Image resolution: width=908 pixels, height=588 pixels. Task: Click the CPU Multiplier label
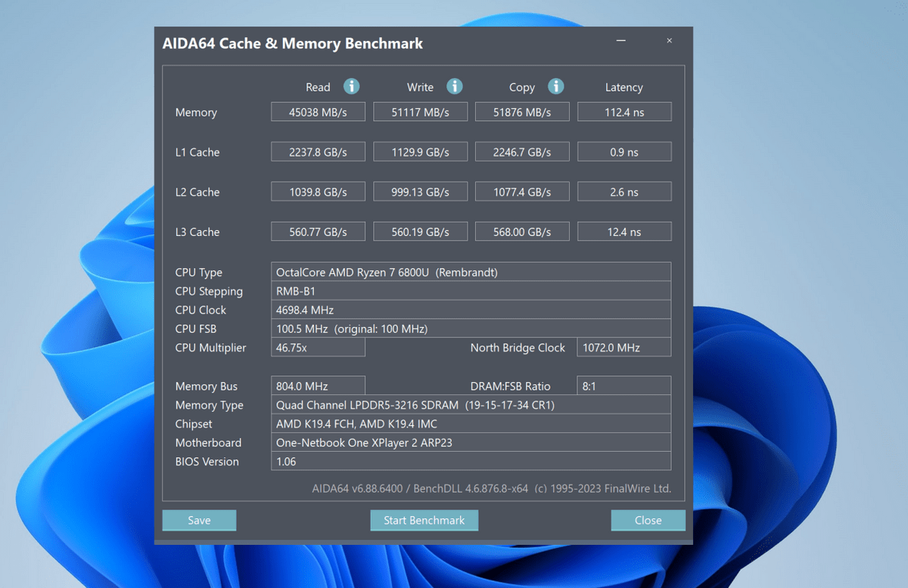[210, 347]
